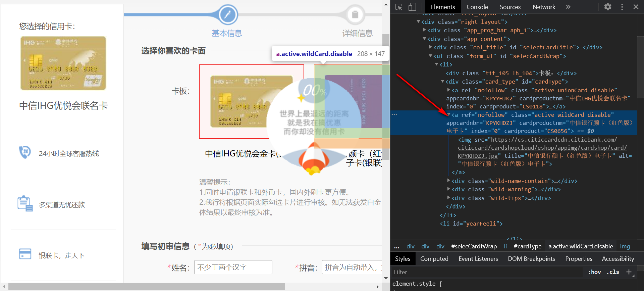Click the 中信IHG优悦会联名卡 card name text

click(63, 105)
